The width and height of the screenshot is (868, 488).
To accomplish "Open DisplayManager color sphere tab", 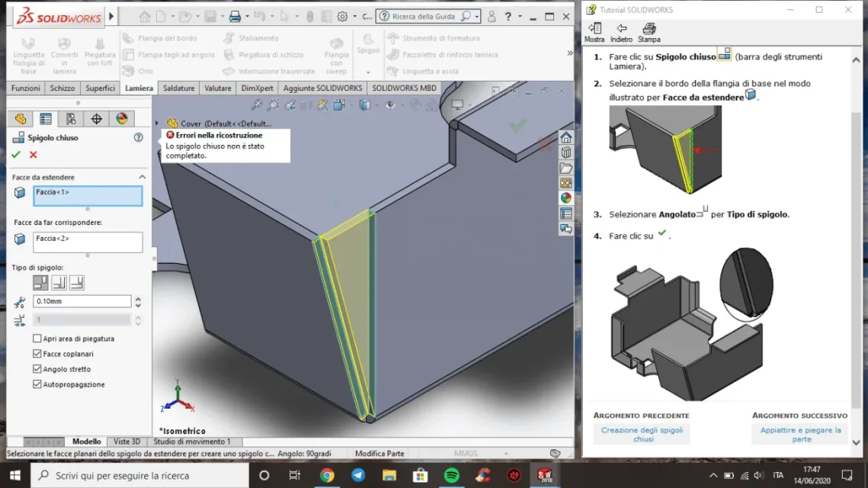I will (x=122, y=118).
